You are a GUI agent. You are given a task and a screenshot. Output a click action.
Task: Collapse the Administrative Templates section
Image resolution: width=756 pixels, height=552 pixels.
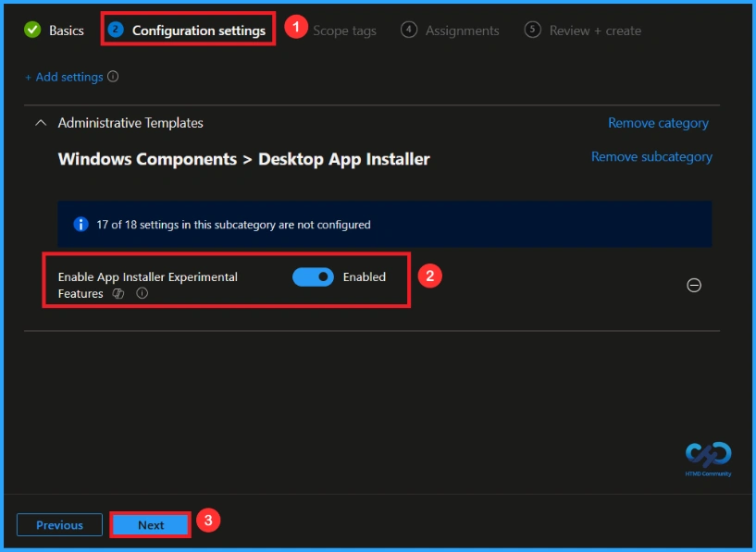pyautogui.click(x=39, y=122)
